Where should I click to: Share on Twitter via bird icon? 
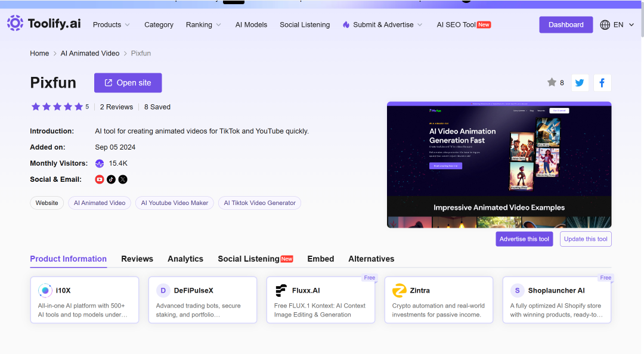[580, 83]
